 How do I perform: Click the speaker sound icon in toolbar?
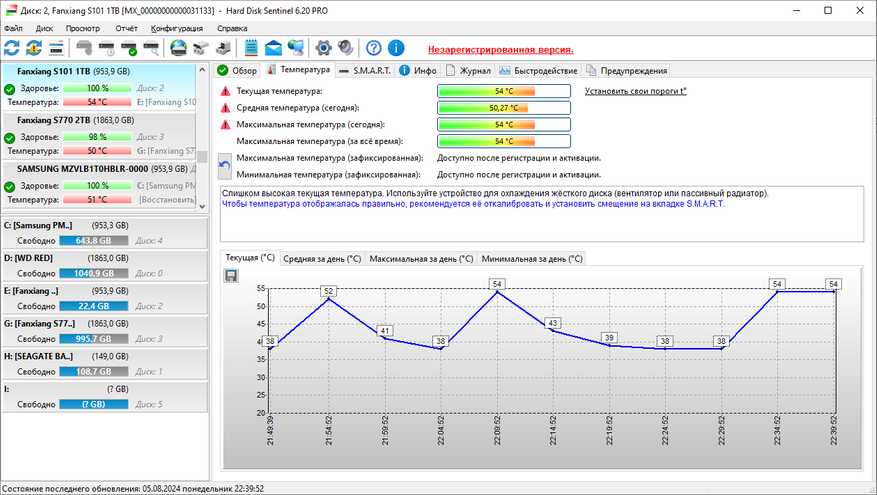pyautogui.click(x=345, y=48)
